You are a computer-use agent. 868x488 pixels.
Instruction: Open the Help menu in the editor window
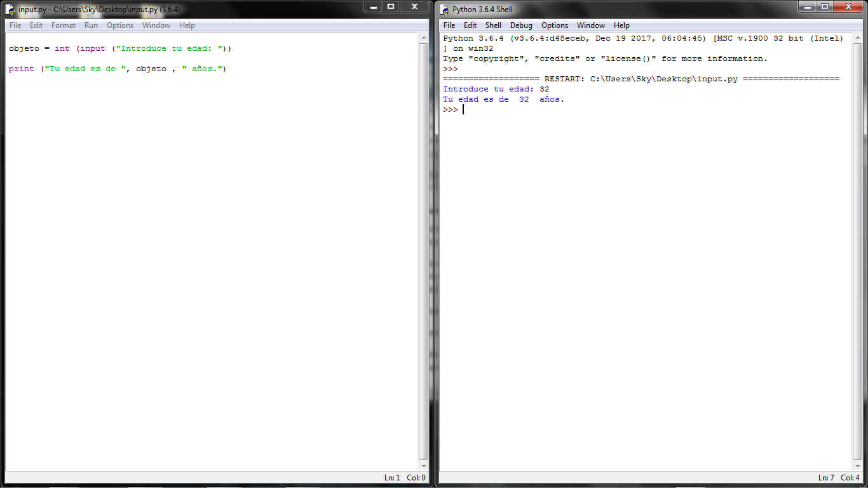click(x=187, y=25)
